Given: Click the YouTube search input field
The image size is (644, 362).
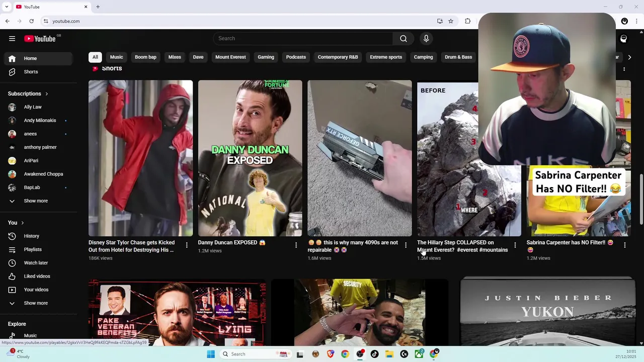Looking at the screenshot, I should [x=303, y=39].
